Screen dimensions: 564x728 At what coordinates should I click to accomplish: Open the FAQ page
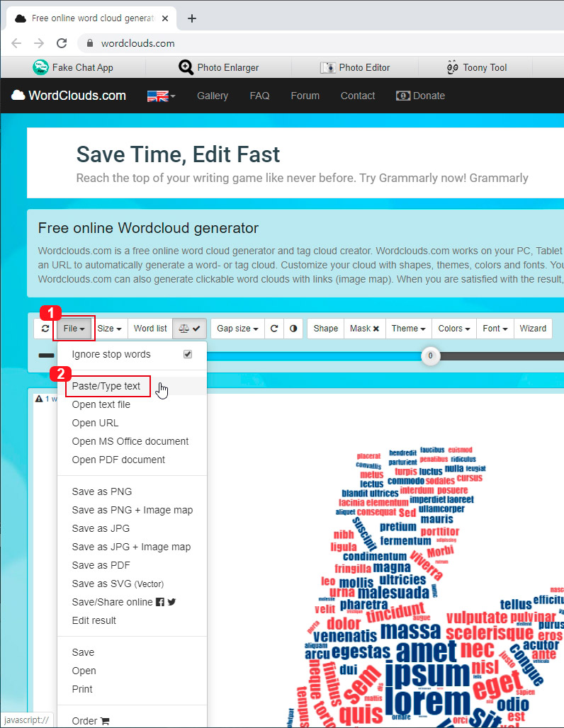pos(260,96)
